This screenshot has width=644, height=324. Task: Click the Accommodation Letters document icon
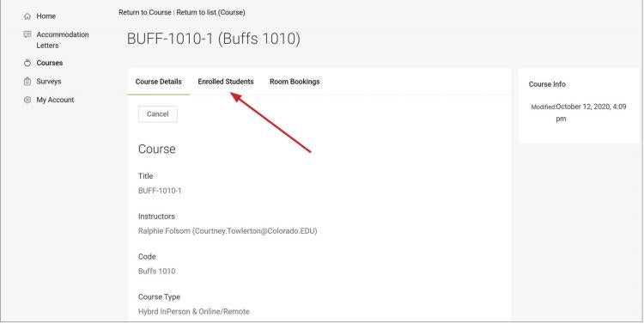[x=27, y=34]
